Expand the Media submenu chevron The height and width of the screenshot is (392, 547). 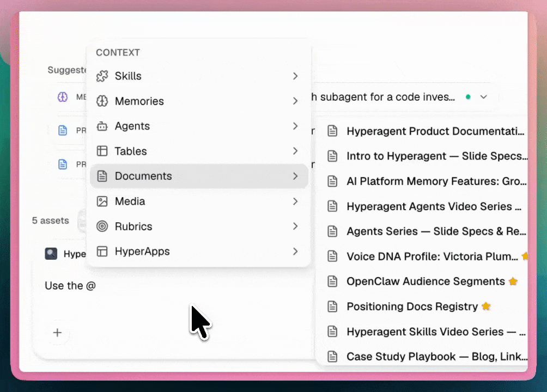click(295, 201)
